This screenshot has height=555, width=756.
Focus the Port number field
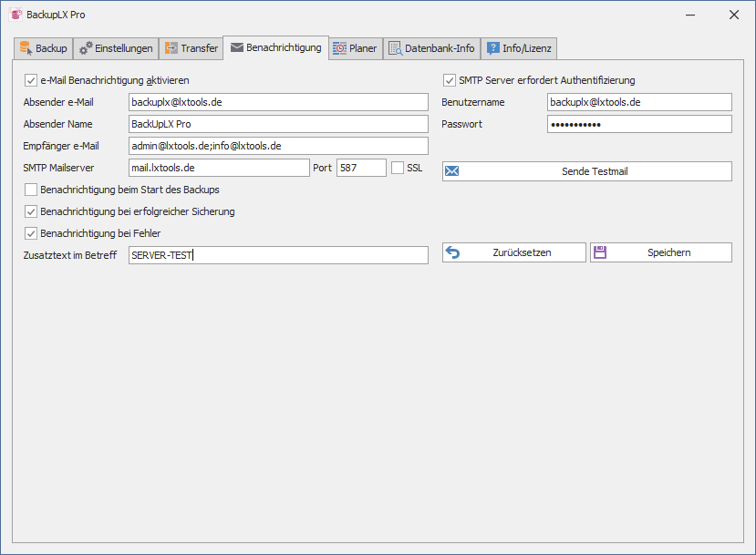click(x=361, y=168)
